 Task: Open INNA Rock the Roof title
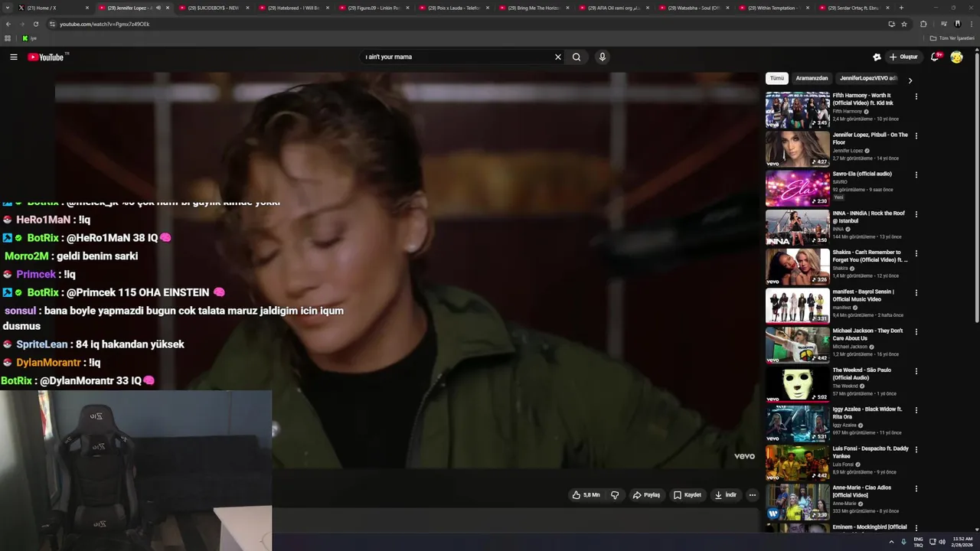[868, 217]
